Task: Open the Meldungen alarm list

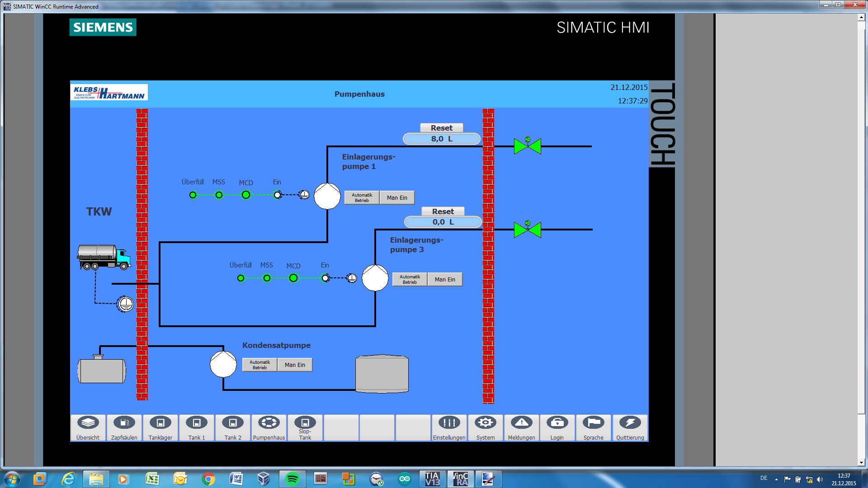Action: click(521, 427)
